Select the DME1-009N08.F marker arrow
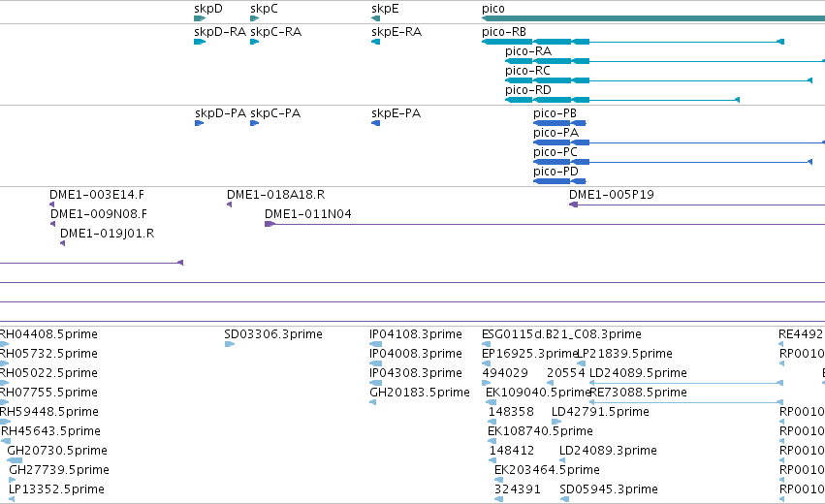825x504 pixels. click(x=52, y=224)
